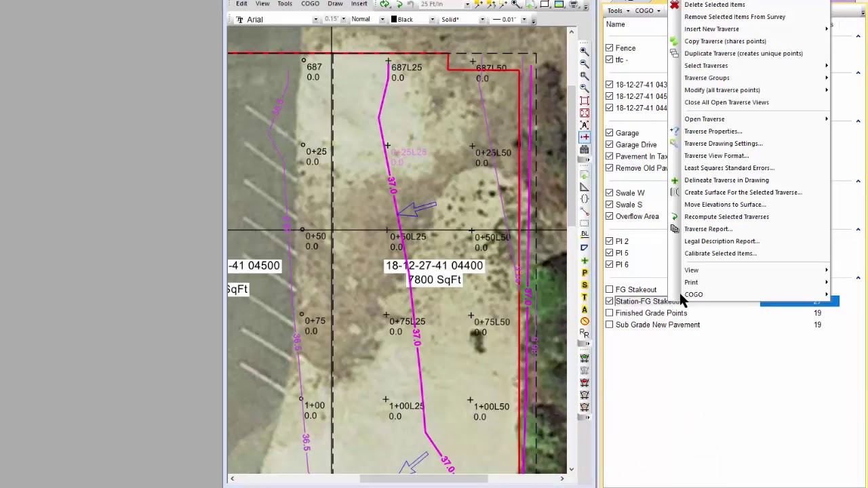Screen dimensions: 868x488
Task: Click red X next to Delete Selected Items
Action: pyautogui.click(x=674, y=5)
